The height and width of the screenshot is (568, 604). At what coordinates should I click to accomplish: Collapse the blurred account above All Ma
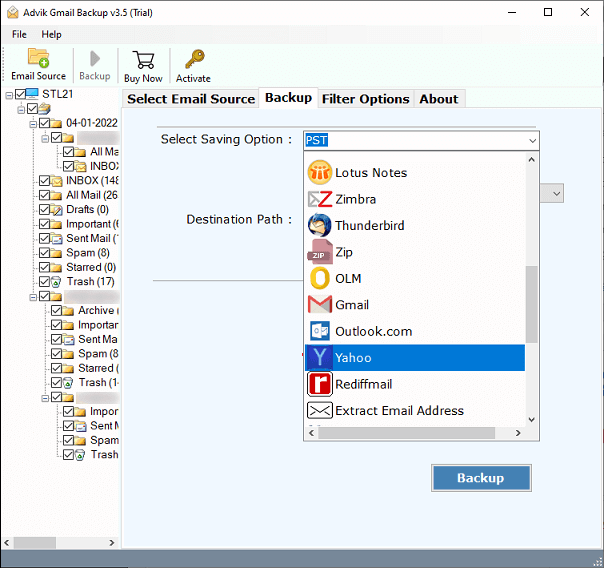coord(45,138)
